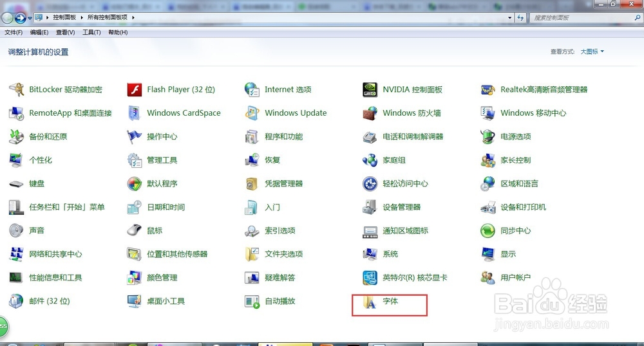Open the 查看(V) menu
The width and height of the screenshot is (644, 346).
tap(65, 32)
